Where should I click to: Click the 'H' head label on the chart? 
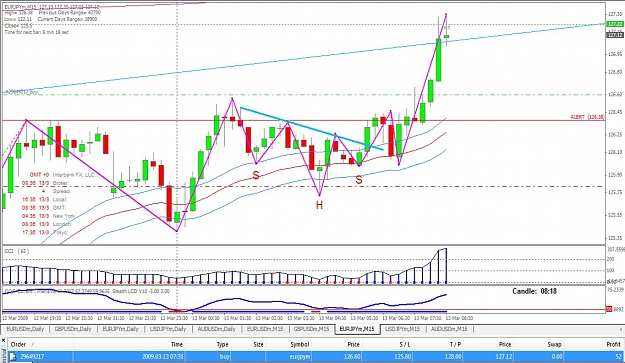pyautogui.click(x=319, y=206)
